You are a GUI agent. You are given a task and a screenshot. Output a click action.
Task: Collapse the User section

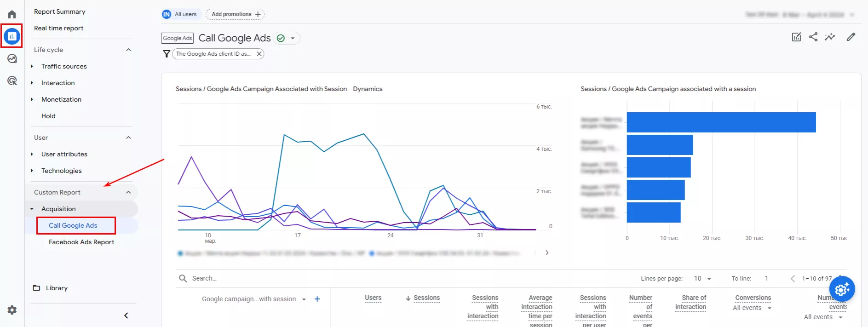[128, 138]
